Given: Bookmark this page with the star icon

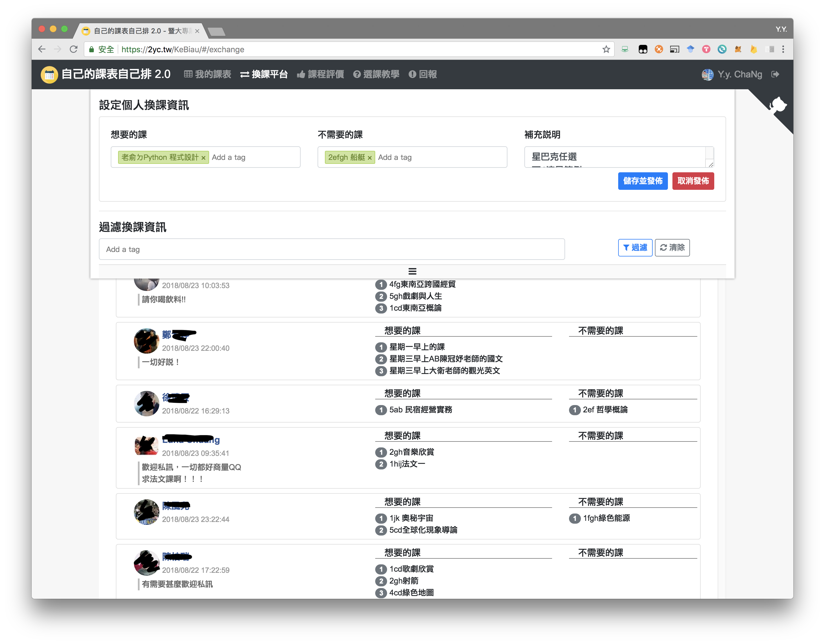Looking at the screenshot, I should (x=606, y=49).
